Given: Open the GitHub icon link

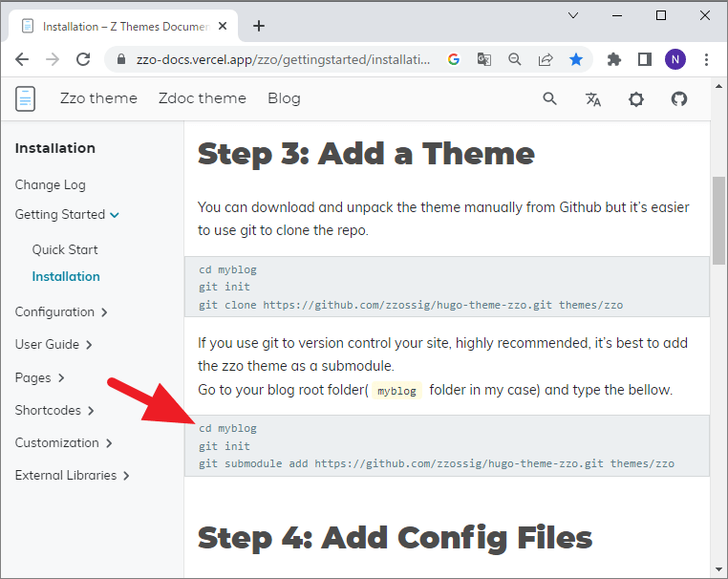Looking at the screenshot, I should point(679,98).
